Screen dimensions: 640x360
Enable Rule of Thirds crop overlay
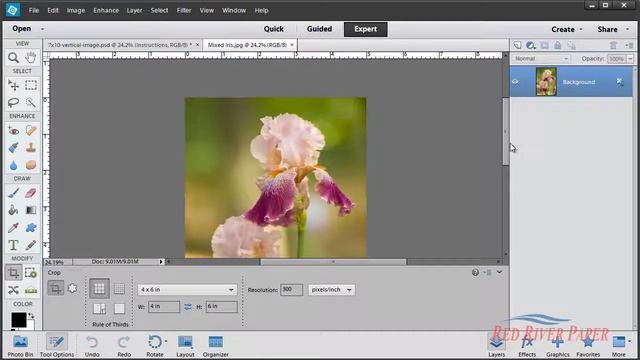coord(99,289)
